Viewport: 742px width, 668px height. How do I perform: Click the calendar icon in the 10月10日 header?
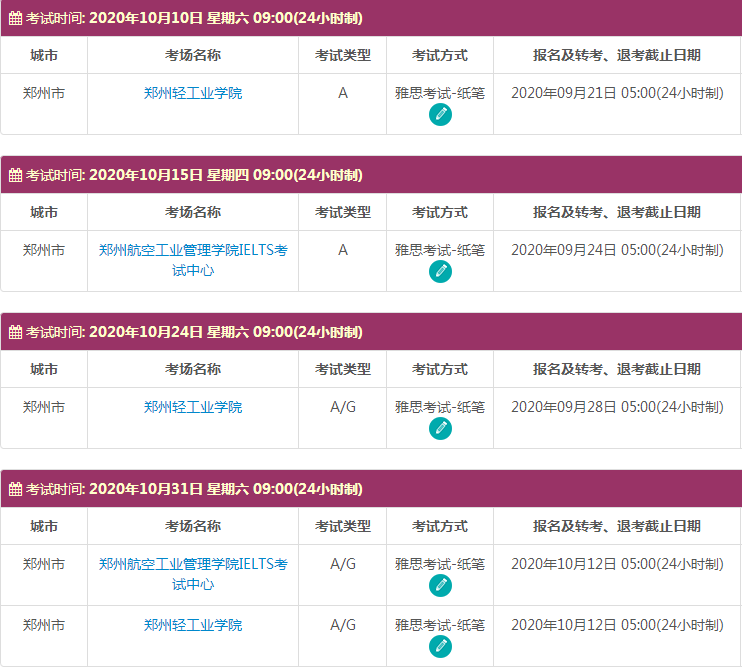coord(15,18)
